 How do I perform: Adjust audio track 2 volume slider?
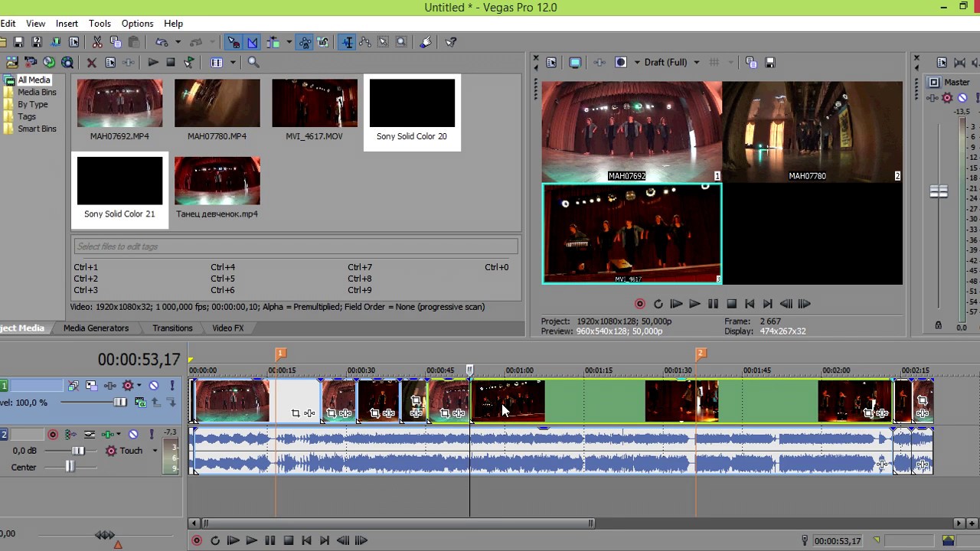[78, 451]
